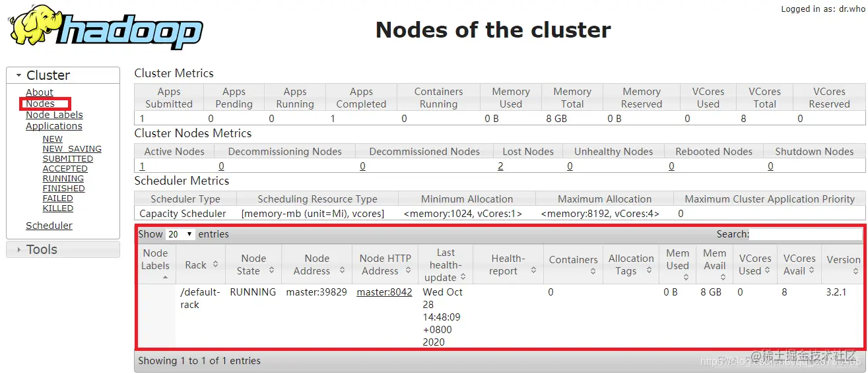The height and width of the screenshot is (374, 868).
Task: Go to Node Labels page
Action: (54, 115)
